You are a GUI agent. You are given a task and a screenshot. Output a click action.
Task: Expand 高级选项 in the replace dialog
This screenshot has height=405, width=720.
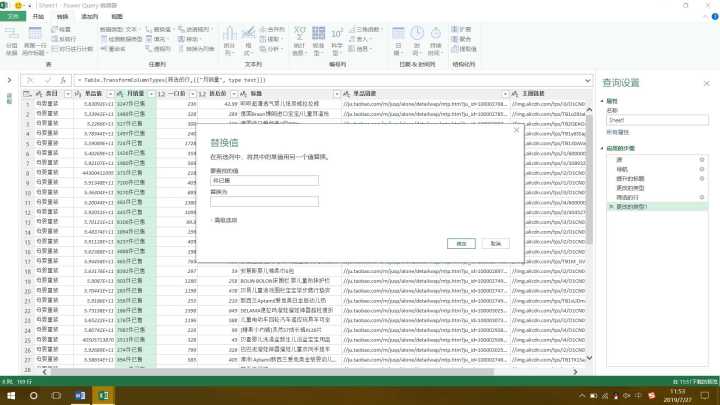[226, 220]
